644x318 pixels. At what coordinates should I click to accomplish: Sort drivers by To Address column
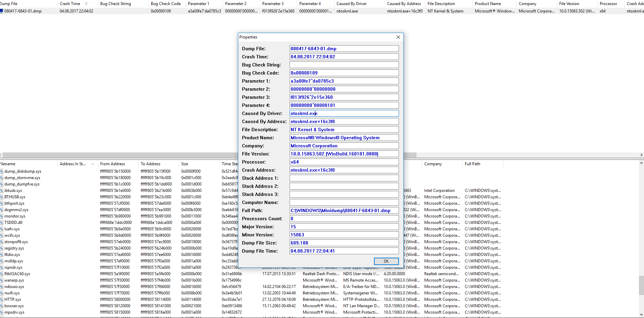click(158, 164)
